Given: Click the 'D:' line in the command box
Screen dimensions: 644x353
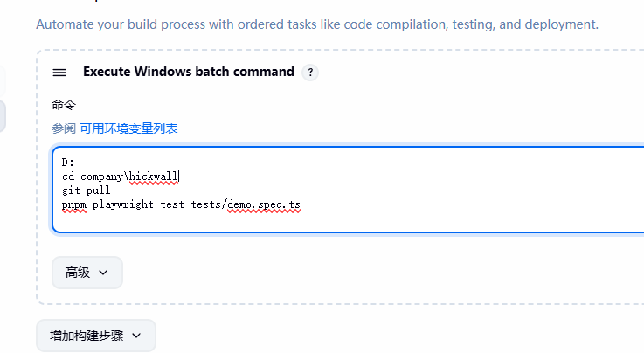Looking at the screenshot, I should pos(68,163).
